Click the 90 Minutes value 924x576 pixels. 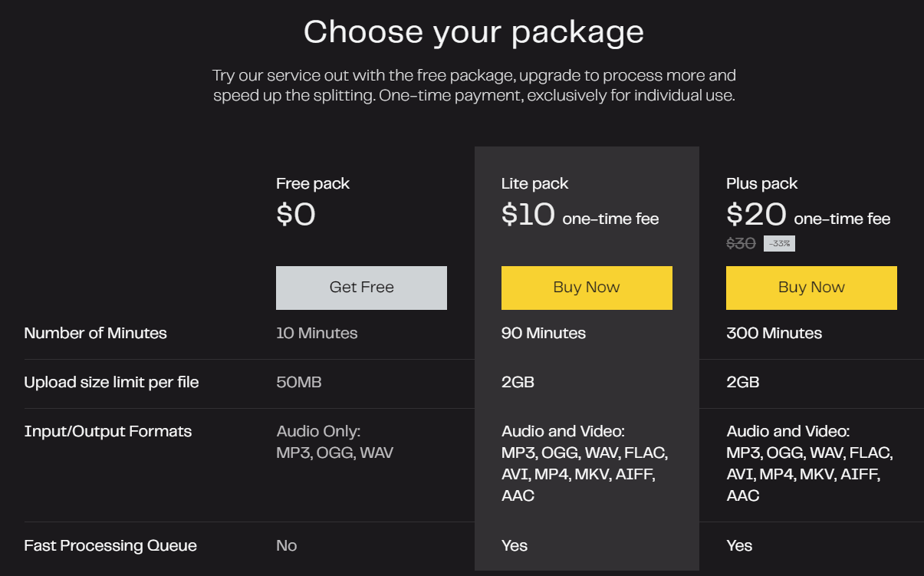pyautogui.click(x=543, y=333)
